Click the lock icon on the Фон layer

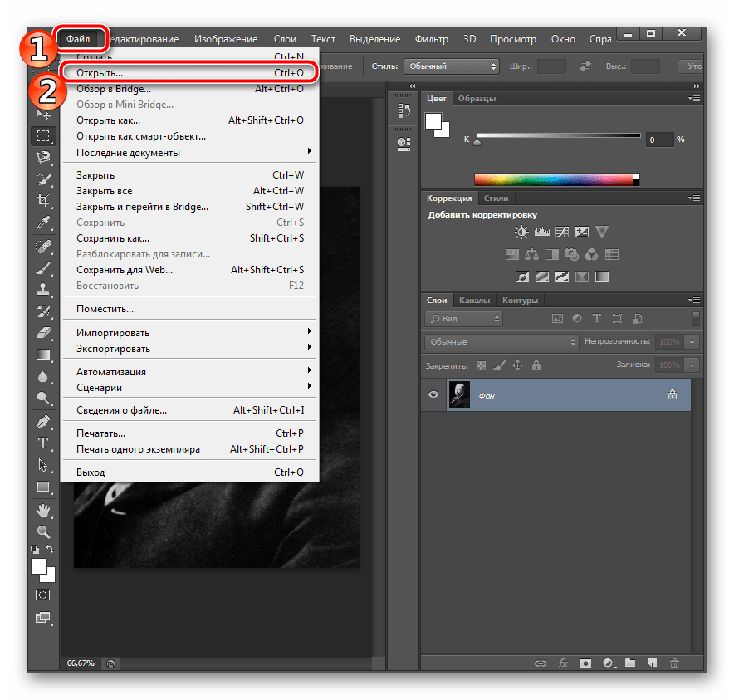[x=673, y=394]
